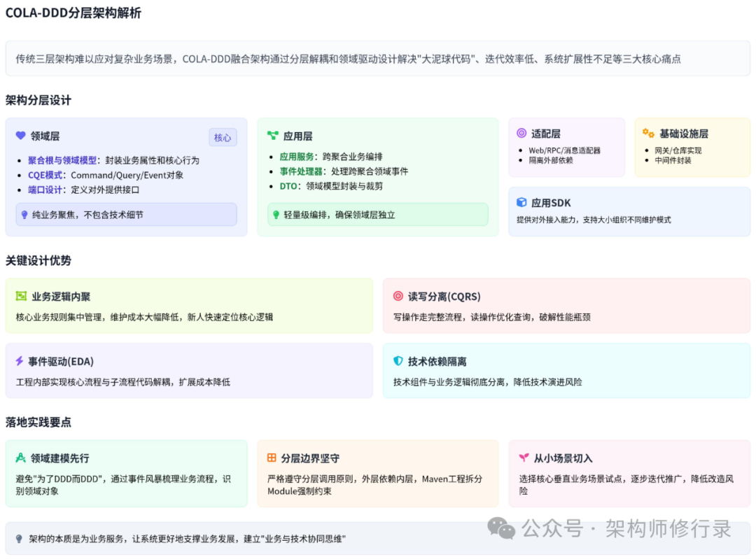Click the WeChat logo in the watermark

pos(501,529)
